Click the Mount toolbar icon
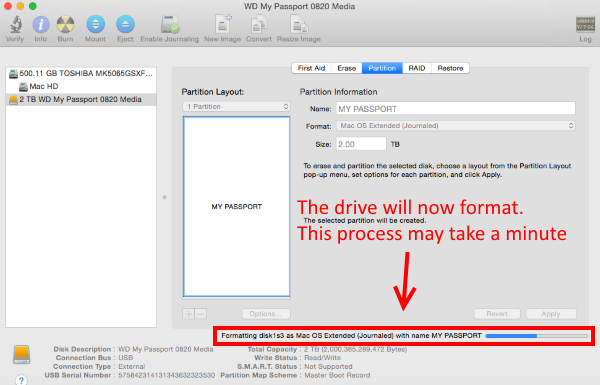The width and height of the screenshot is (600, 385). click(95, 24)
